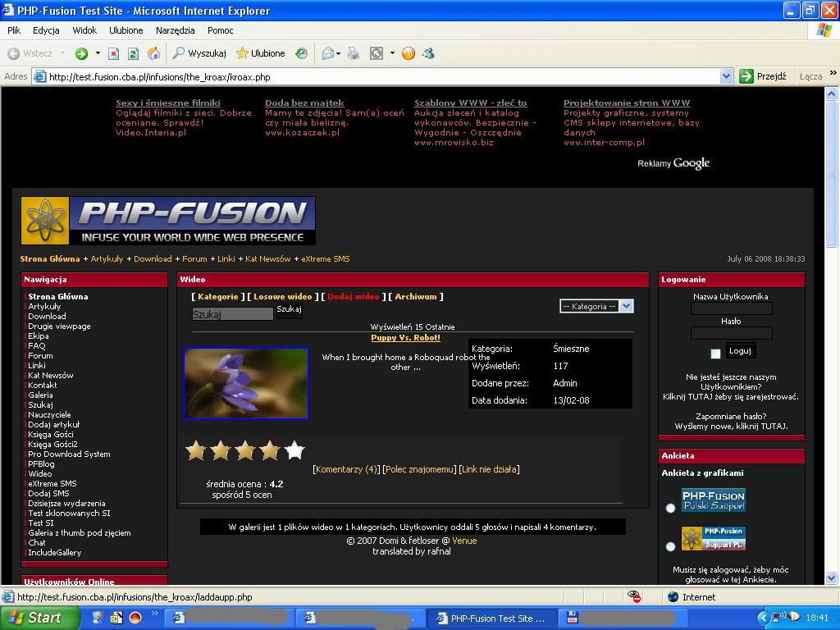
Task: Select the PHP-Fusion Polski Support poll option
Action: click(670, 508)
